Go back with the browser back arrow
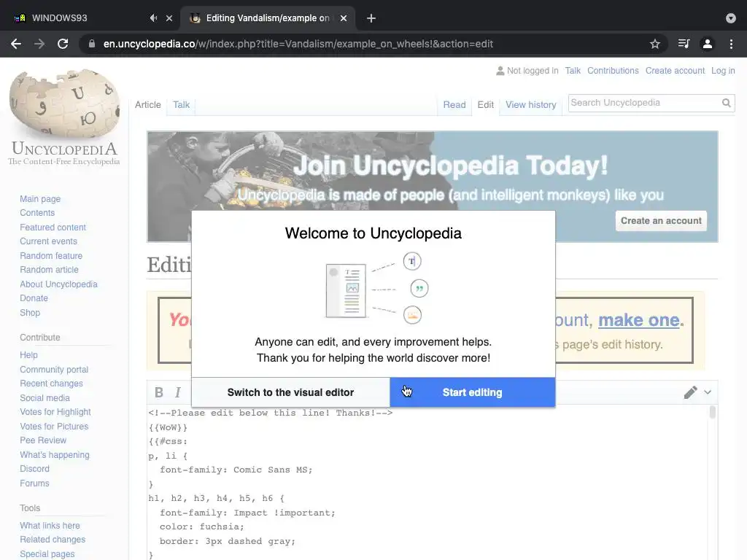This screenshot has width=747, height=560. coord(16,44)
